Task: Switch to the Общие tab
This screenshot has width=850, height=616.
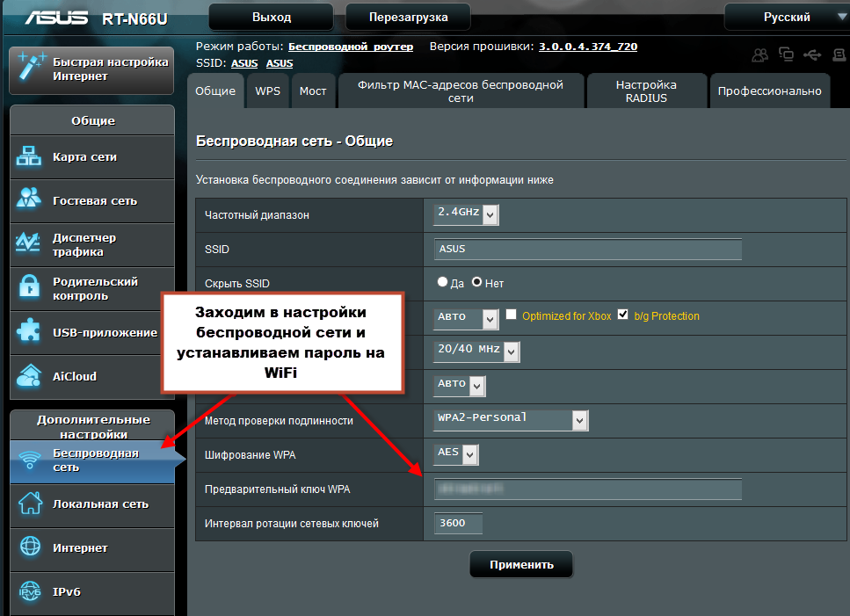Action: (215, 91)
